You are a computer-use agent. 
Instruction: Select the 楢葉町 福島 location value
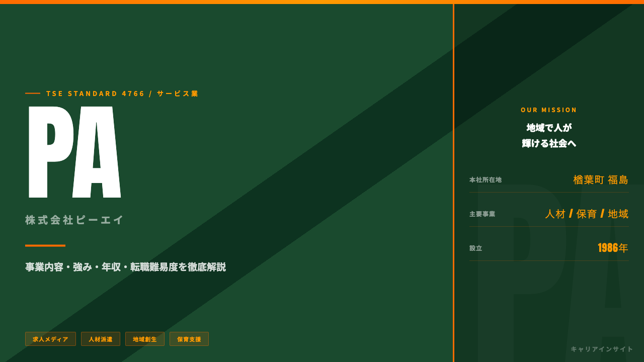(601, 179)
